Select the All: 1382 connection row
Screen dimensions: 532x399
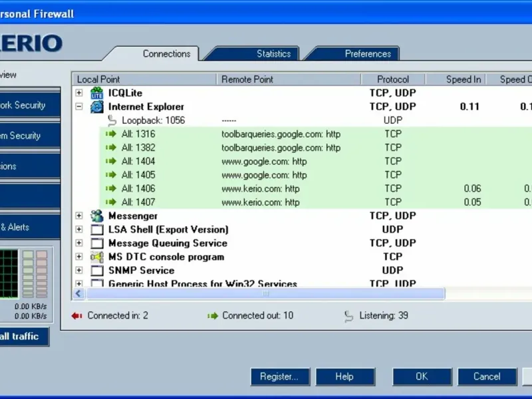tap(315, 147)
